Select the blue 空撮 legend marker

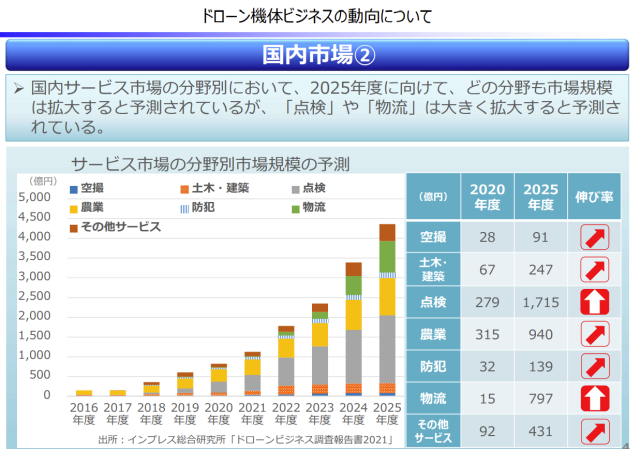73,189
